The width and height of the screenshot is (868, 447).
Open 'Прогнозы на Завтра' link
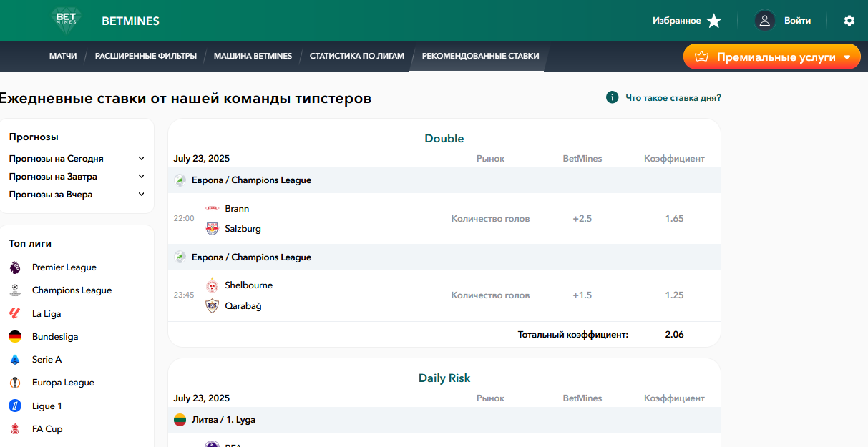(x=54, y=177)
